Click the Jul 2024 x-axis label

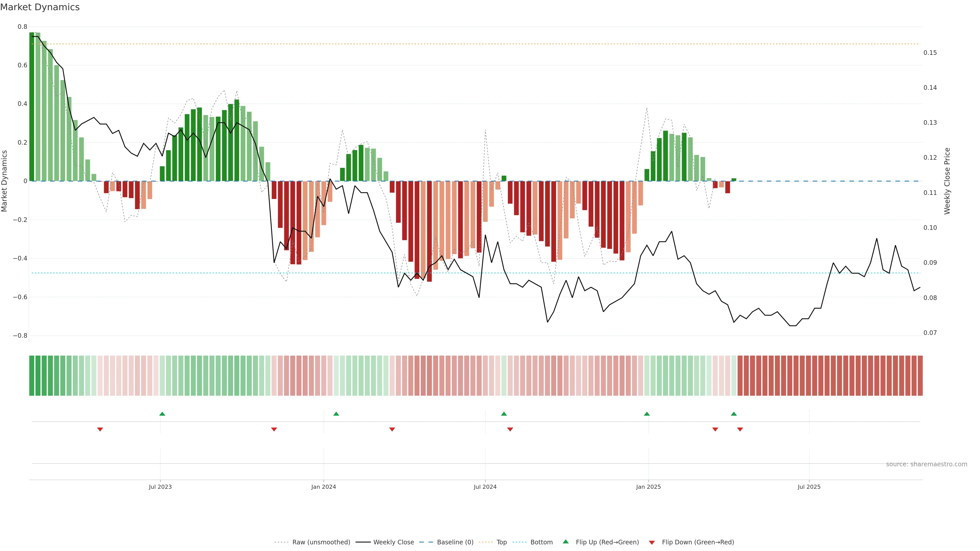tap(485, 487)
